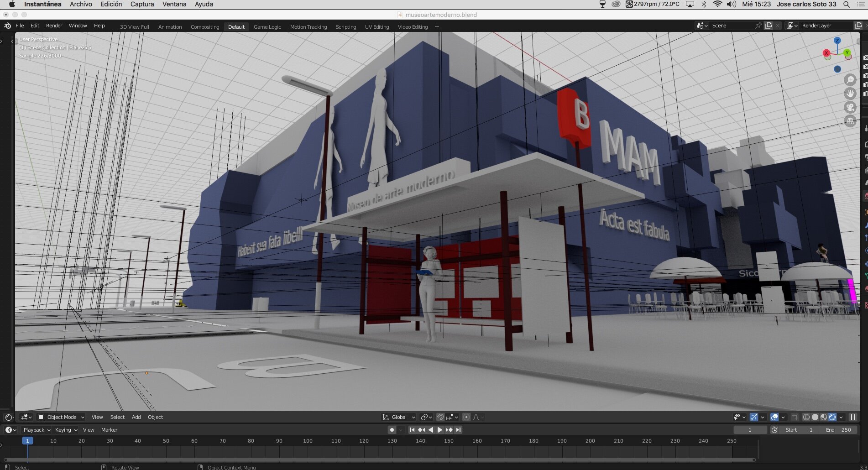The image size is (868, 470).
Task: Open 3D viewport editor type dropdown
Action: click(x=26, y=417)
